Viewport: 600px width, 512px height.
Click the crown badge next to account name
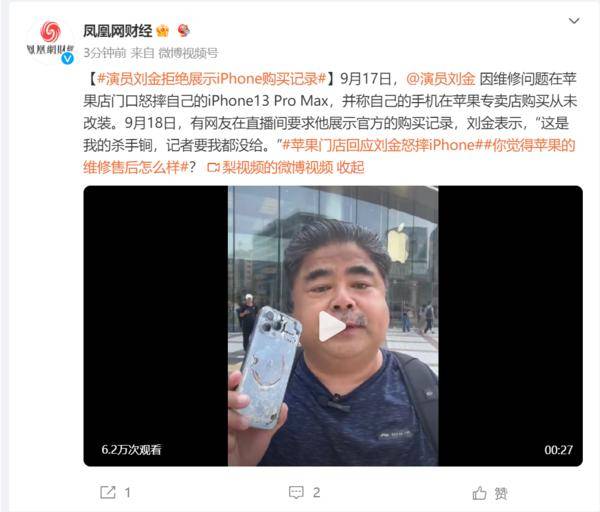163,31
